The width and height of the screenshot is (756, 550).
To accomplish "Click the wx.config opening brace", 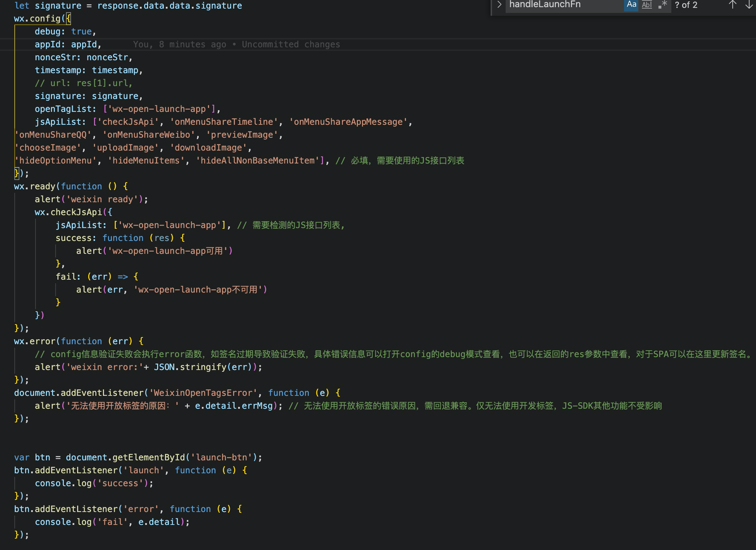I will coord(68,19).
